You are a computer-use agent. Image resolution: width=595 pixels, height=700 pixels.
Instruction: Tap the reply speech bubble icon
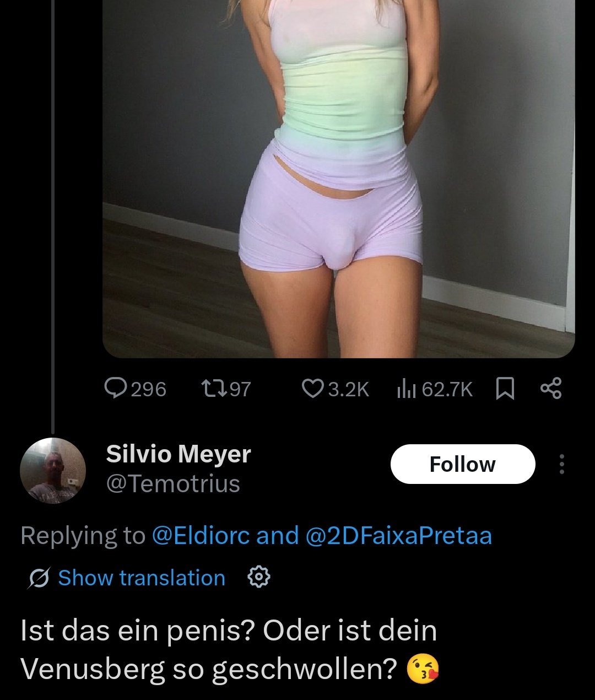[115, 389]
